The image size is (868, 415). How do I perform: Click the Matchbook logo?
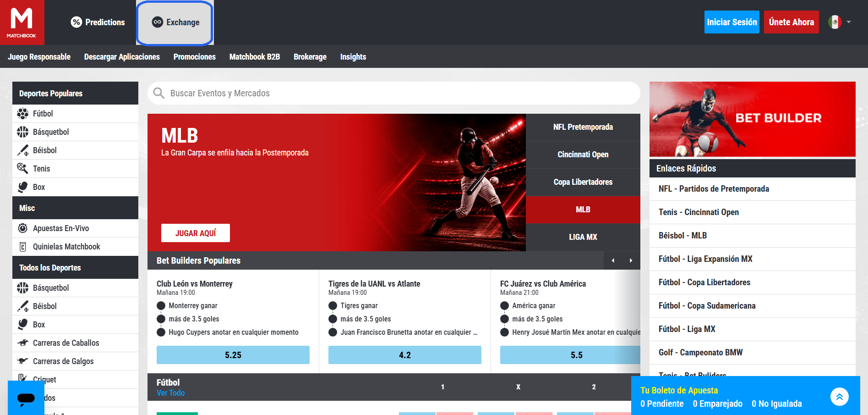(22, 22)
